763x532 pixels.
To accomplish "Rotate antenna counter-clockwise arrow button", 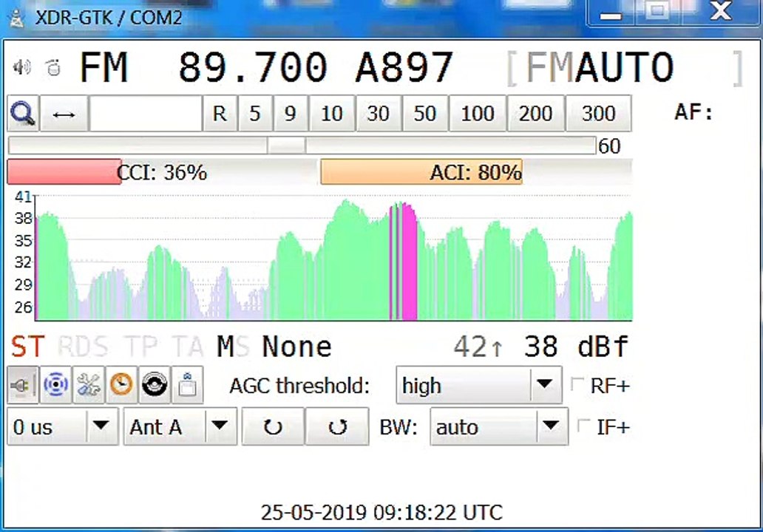I will coord(337,427).
